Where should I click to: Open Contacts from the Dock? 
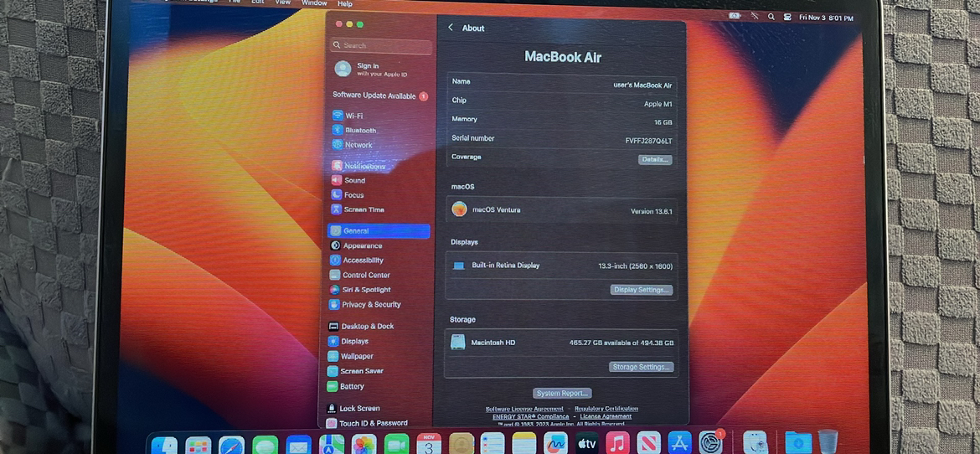click(461, 444)
